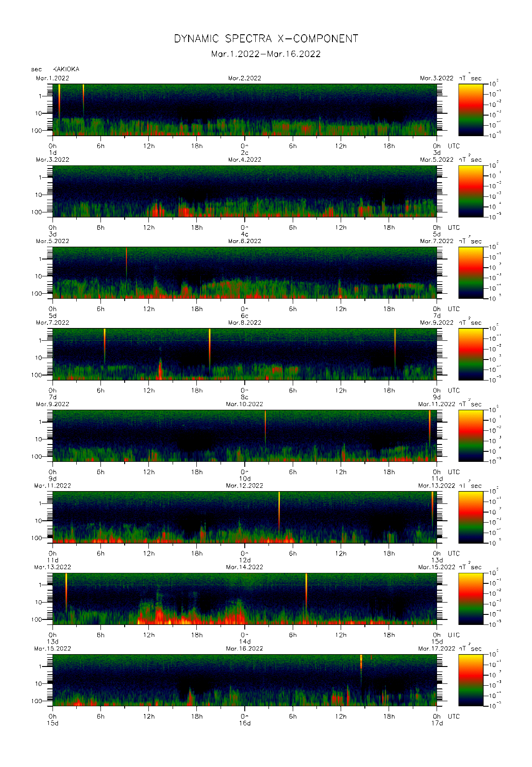Screen dimensions: 532x767
Task: Click the leftmost yellow spike in top spectrogram
Action: [59, 98]
